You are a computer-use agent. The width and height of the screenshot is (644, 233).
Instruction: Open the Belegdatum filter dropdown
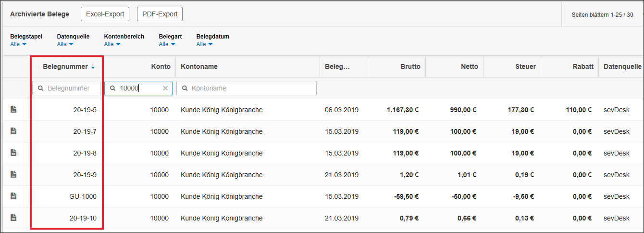(x=204, y=44)
